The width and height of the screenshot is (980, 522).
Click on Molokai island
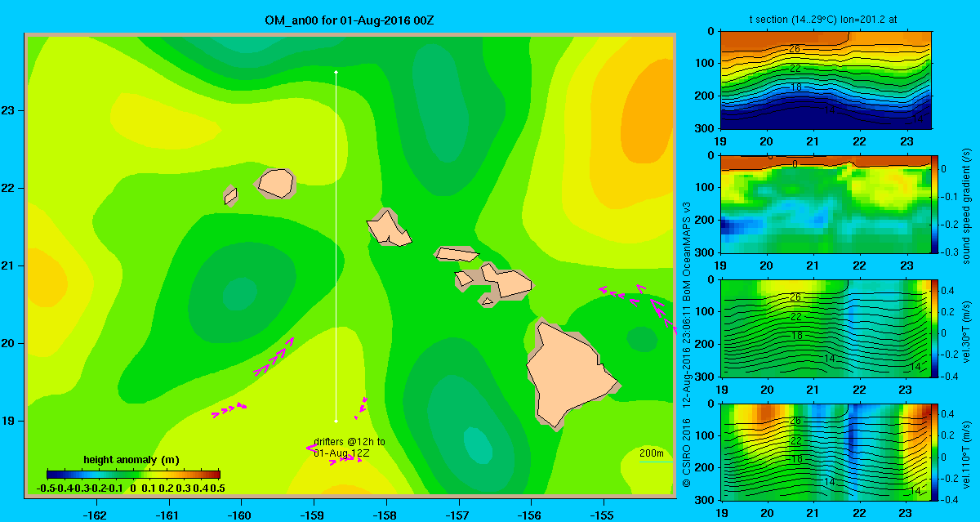(457, 254)
